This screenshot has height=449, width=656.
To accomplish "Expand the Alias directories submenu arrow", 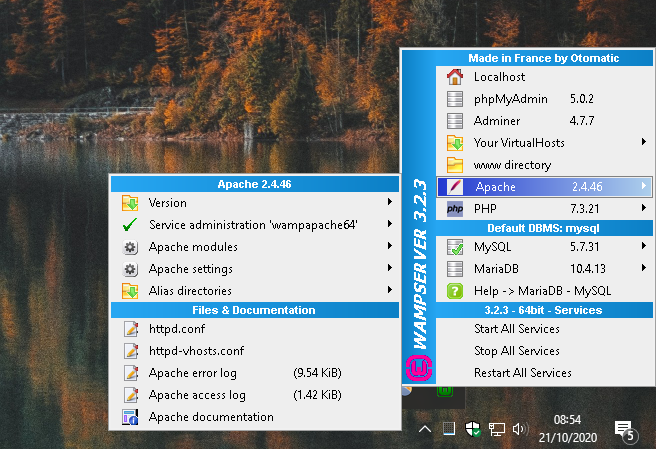I will [390, 290].
